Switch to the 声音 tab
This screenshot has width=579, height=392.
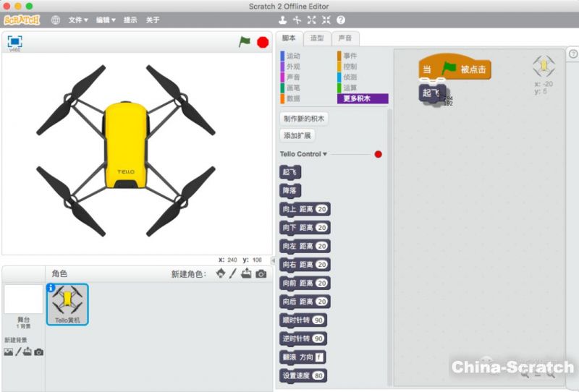(345, 38)
